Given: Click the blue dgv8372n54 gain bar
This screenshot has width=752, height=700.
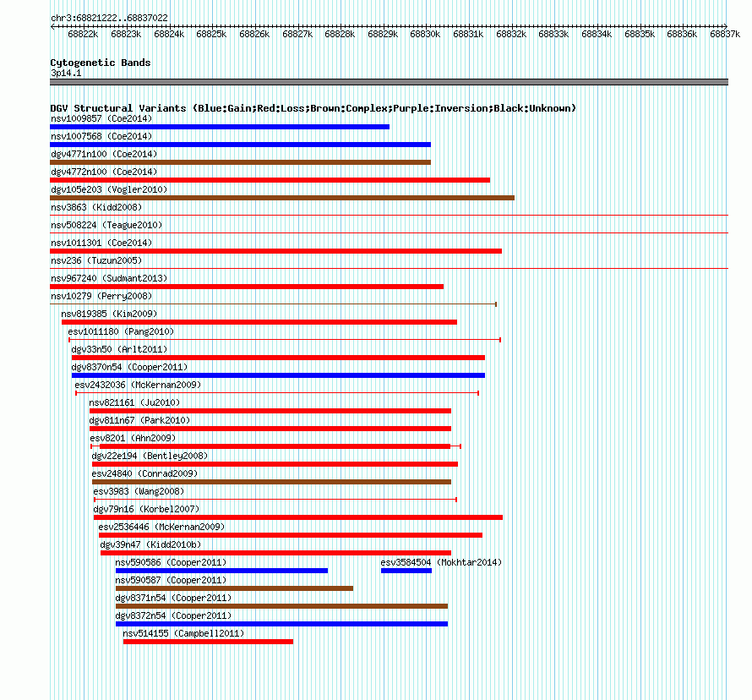Looking at the screenshot, I should [x=281, y=624].
